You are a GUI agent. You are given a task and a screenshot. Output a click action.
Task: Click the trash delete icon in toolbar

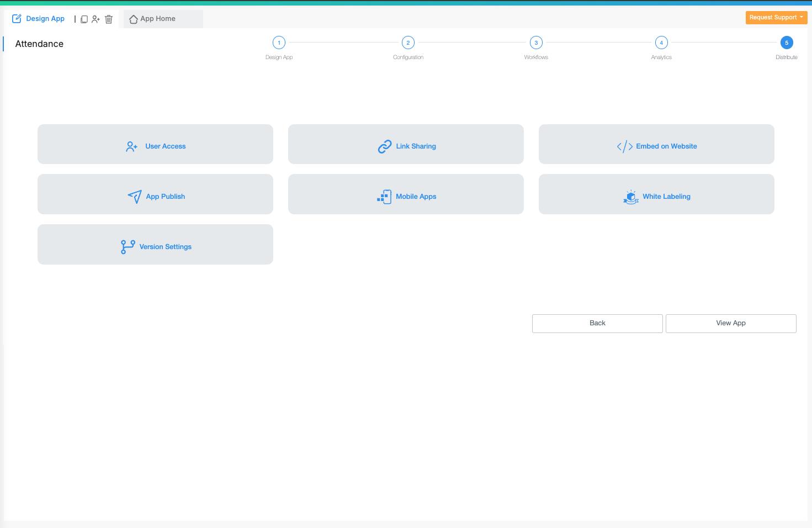click(109, 19)
